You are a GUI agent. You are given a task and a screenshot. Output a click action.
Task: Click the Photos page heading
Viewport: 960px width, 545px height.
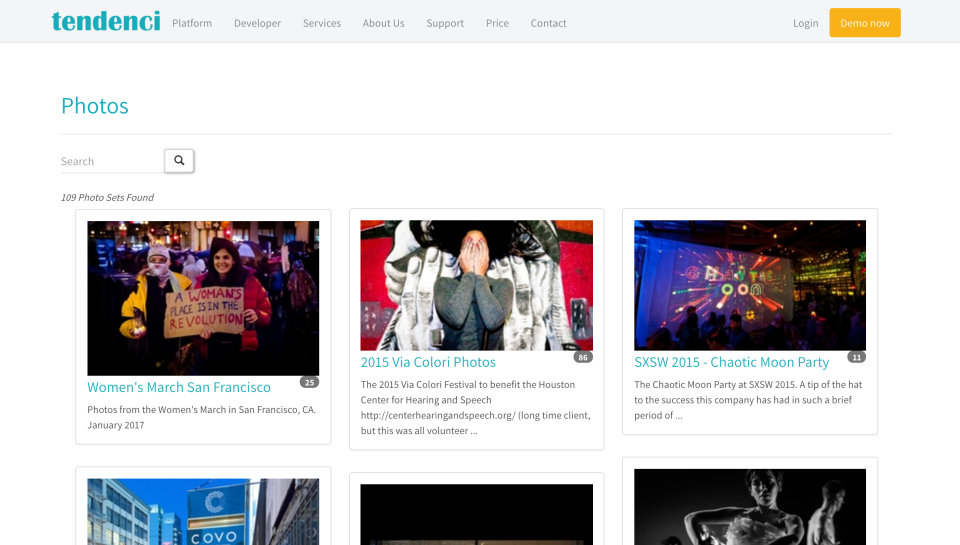click(x=95, y=106)
